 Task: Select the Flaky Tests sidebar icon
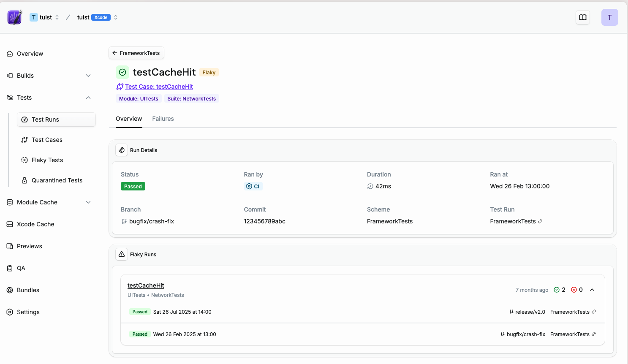pyautogui.click(x=25, y=160)
